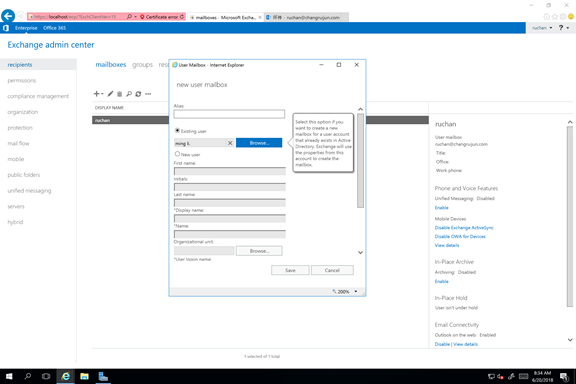576x384 pixels.
Task: Click the pencil edit icon in the mailbox toolbar
Action: [110, 94]
